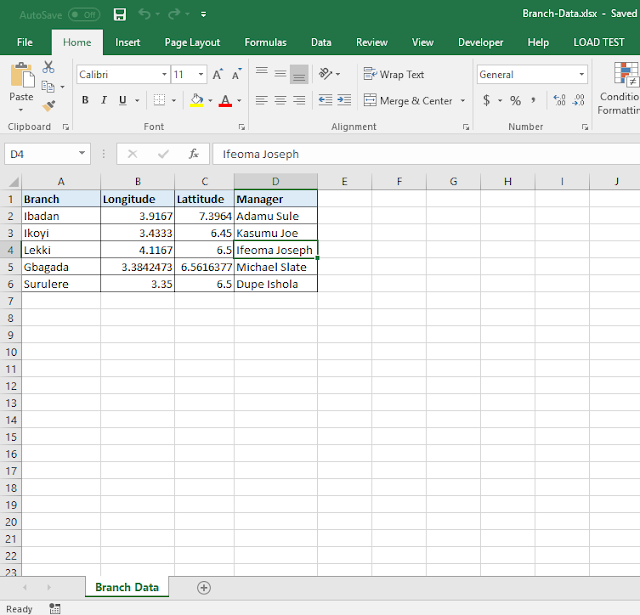
Task: Increase decimal places
Action: [559, 100]
